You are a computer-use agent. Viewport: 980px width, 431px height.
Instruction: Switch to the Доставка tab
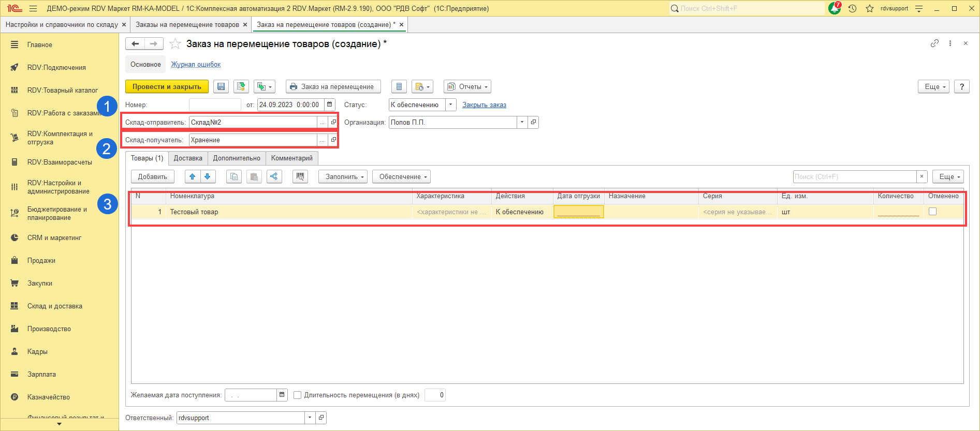188,158
